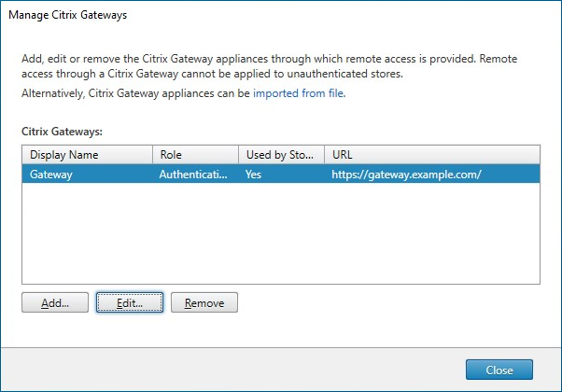Click divider between Role and Used by Sto...
The image size is (562, 392).
pos(238,154)
